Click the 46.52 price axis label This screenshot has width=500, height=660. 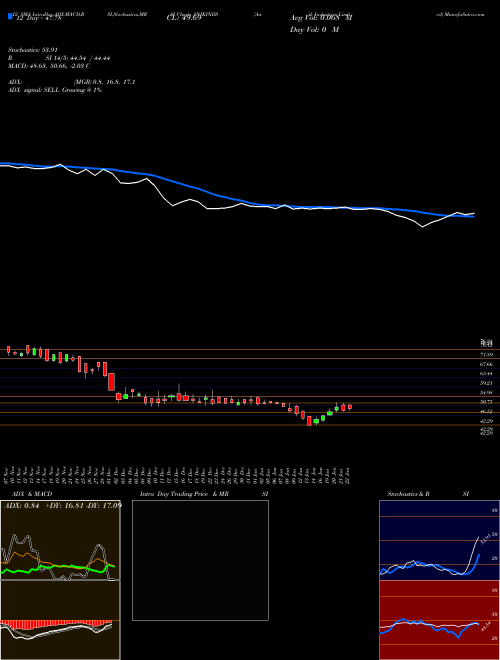(487, 412)
